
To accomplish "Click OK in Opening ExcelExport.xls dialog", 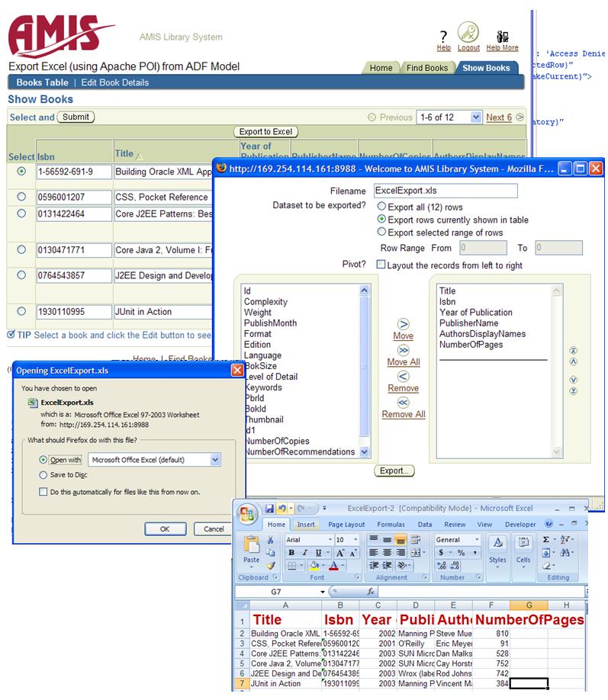I will tap(165, 528).
